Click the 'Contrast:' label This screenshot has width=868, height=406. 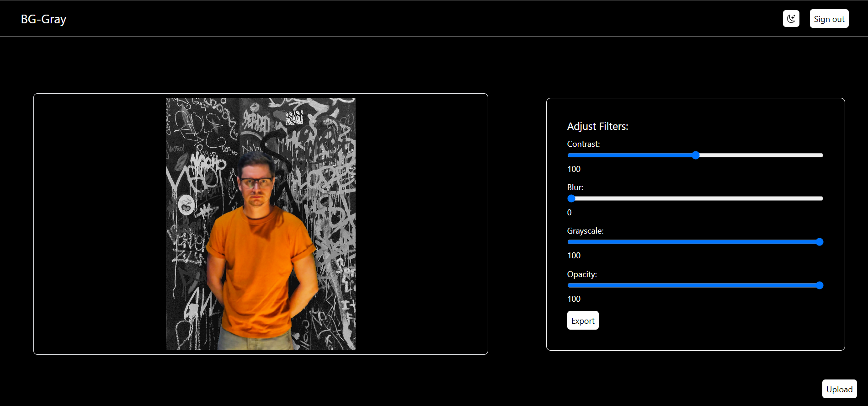click(583, 144)
